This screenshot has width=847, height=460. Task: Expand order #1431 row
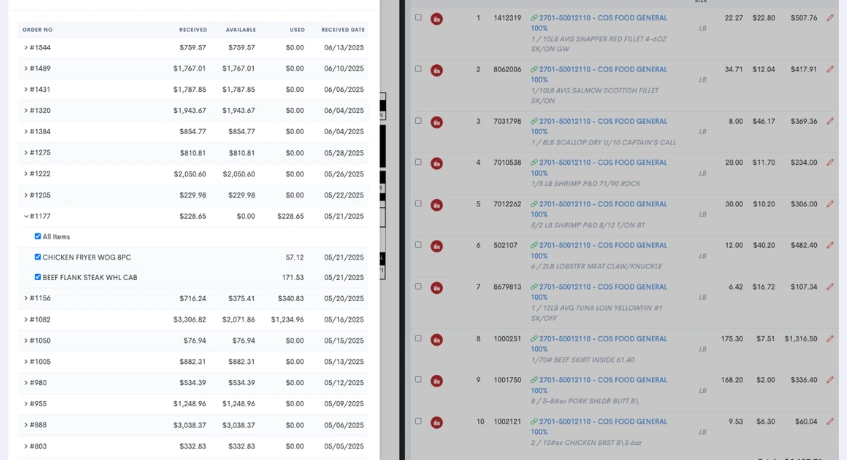coord(25,90)
